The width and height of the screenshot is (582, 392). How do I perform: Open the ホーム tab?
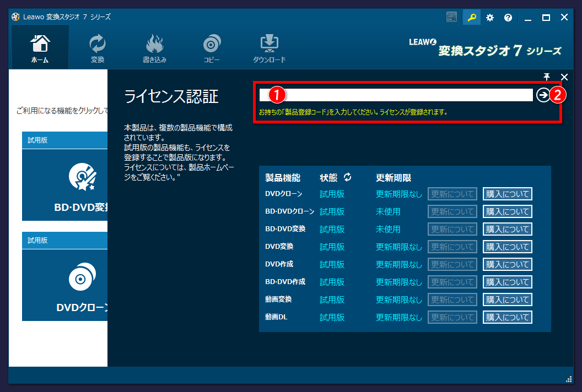click(x=40, y=47)
